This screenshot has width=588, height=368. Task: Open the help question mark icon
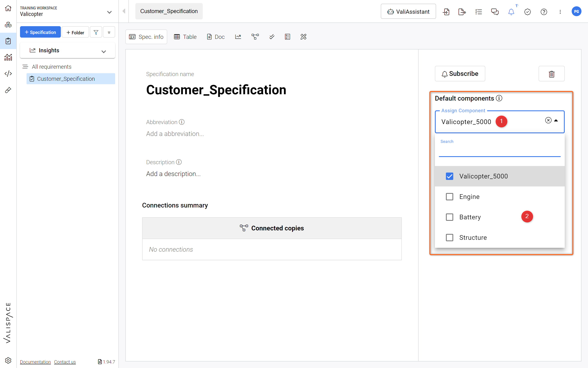pyautogui.click(x=544, y=12)
